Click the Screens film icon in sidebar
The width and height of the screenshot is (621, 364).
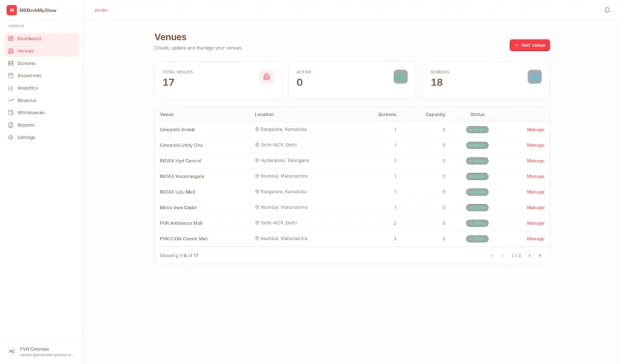pos(11,64)
